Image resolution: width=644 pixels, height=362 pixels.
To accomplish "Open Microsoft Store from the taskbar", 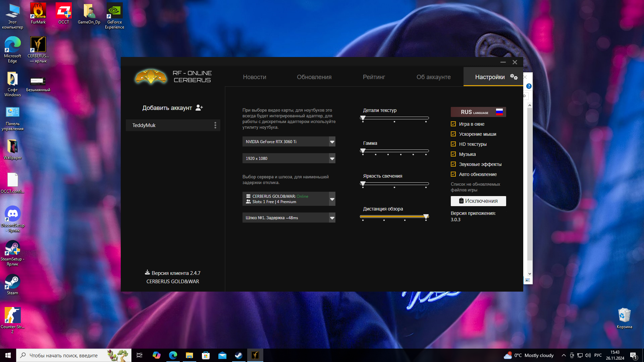I will click(x=206, y=355).
